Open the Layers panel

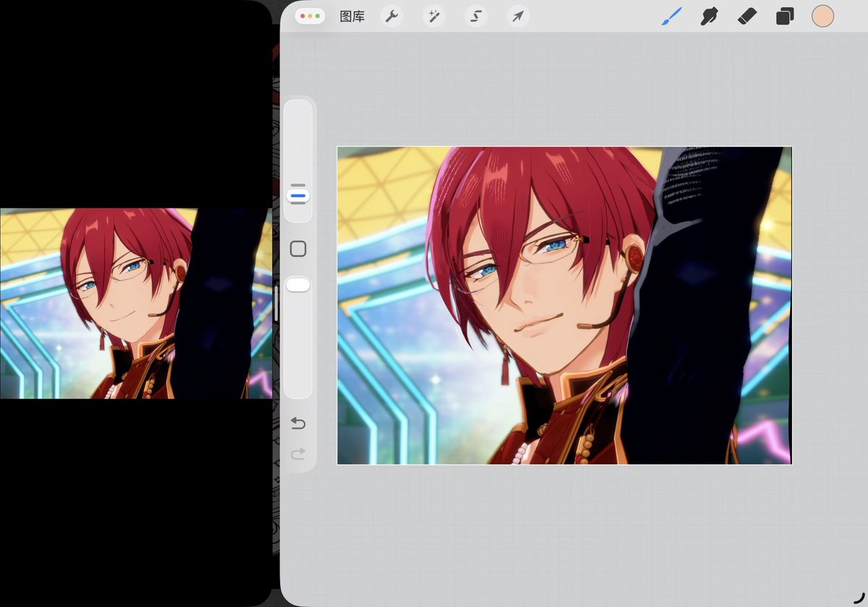click(785, 17)
